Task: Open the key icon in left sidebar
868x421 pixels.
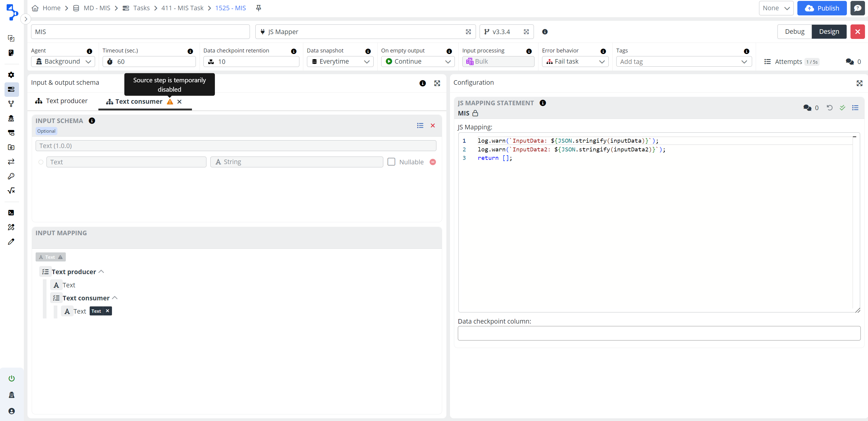Action: [x=11, y=176]
